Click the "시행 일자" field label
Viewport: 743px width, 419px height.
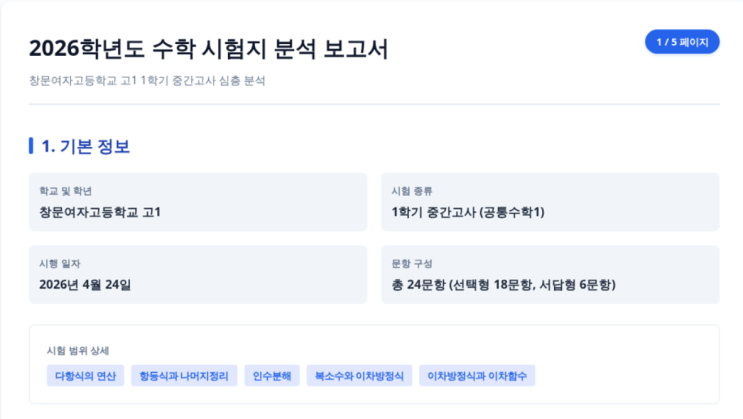pyautogui.click(x=60, y=263)
